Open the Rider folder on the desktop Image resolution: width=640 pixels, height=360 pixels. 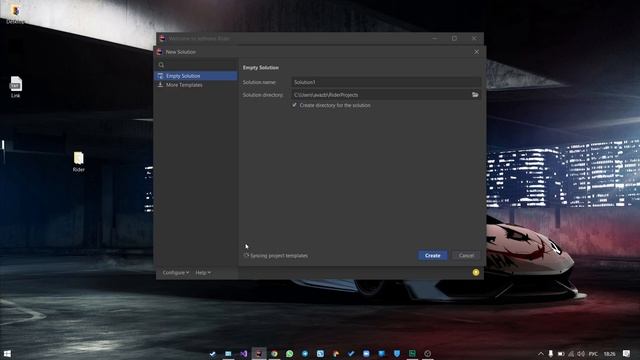(x=78, y=162)
